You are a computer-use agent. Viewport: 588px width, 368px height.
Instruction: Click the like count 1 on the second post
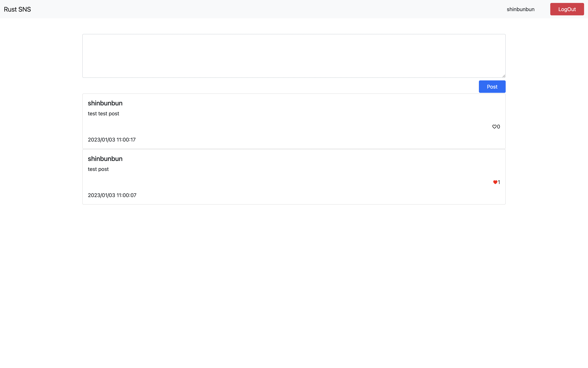pyautogui.click(x=499, y=182)
